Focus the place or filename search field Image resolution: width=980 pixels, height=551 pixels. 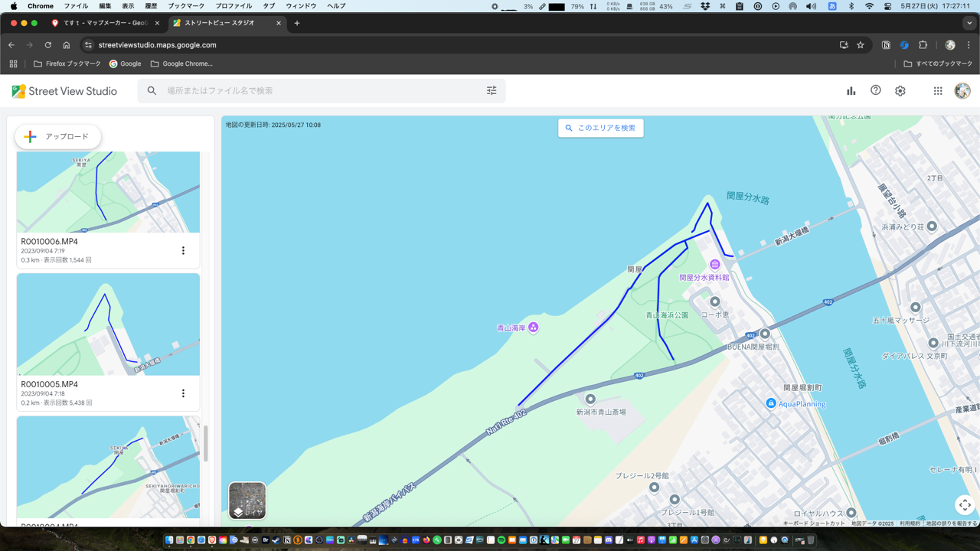pyautogui.click(x=322, y=91)
